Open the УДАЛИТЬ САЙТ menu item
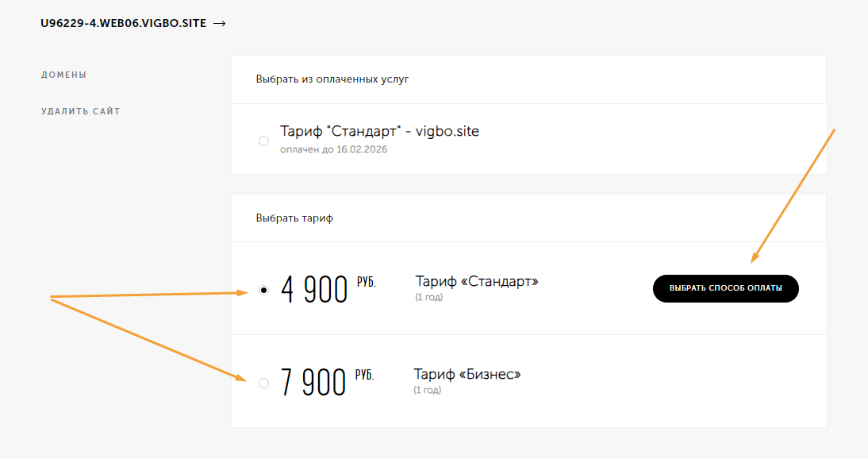 coord(80,111)
